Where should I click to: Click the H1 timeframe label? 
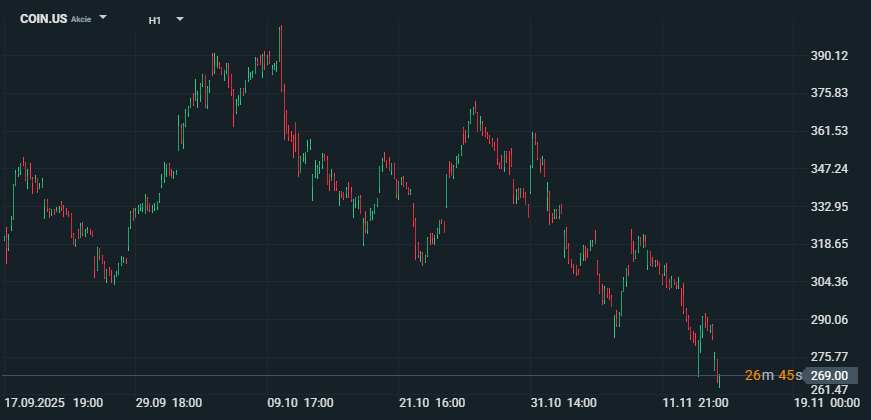155,20
